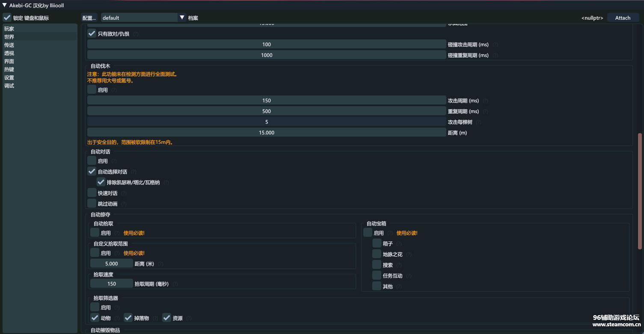This screenshot has height=334, width=644.
Task: Uncheck the 锁定 键盘和鼠标 checkbox
Action: [x=7, y=18]
